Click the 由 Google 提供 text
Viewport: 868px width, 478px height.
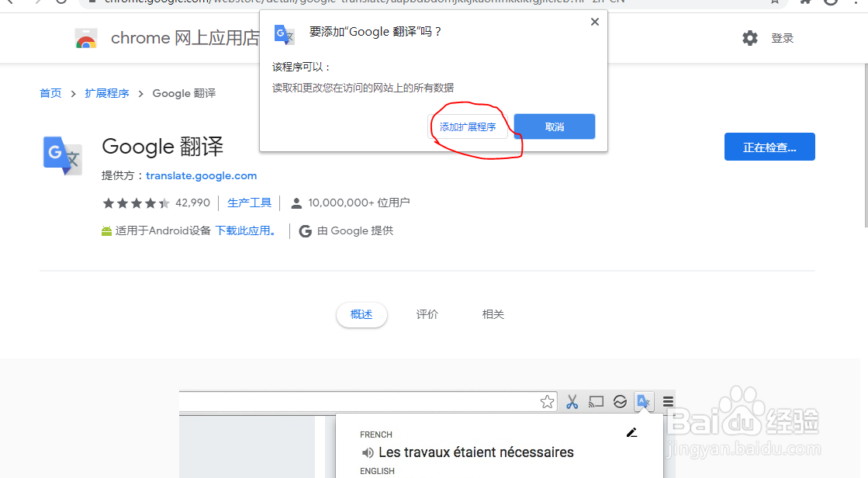(354, 230)
